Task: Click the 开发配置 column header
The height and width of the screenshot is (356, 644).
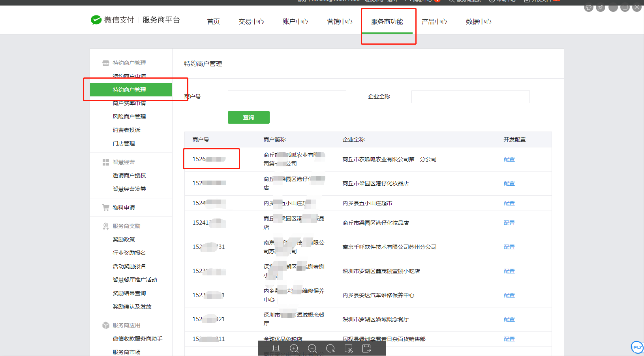Action: click(514, 139)
